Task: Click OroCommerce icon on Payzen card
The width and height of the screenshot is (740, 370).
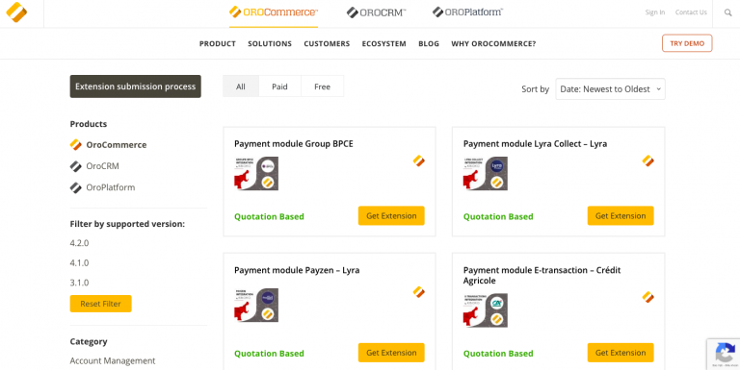Action: [x=419, y=292]
